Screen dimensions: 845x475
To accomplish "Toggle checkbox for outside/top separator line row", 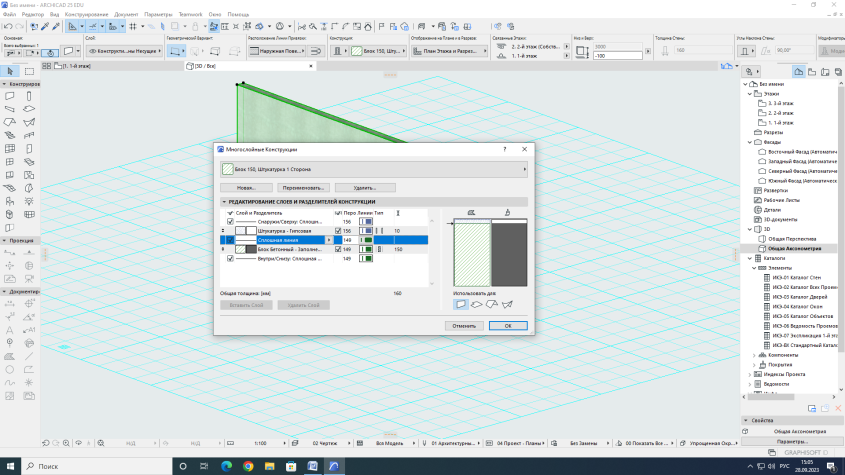I will click(231, 222).
